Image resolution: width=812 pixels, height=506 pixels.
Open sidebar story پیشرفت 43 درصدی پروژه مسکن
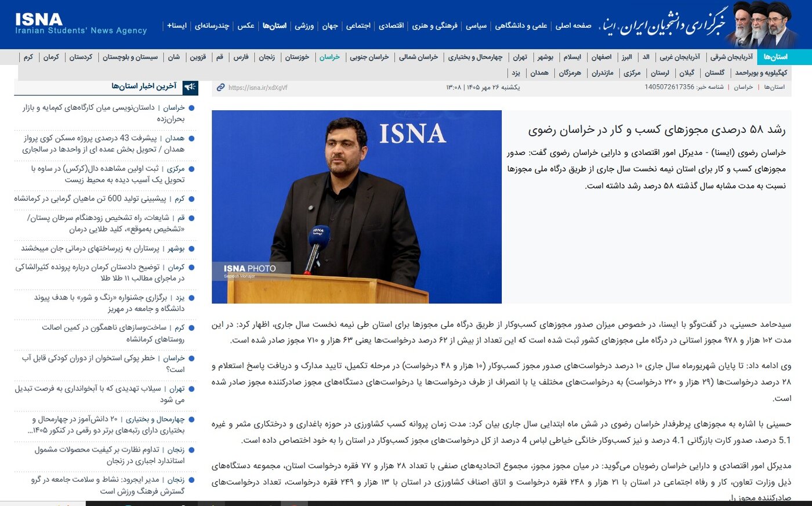(x=104, y=143)
